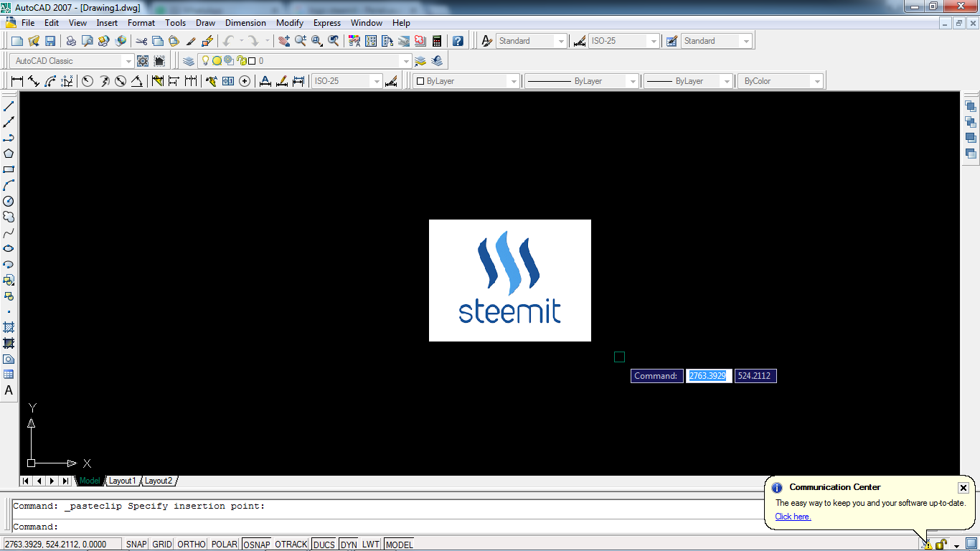Select the Hatch tool

[9, 327]
